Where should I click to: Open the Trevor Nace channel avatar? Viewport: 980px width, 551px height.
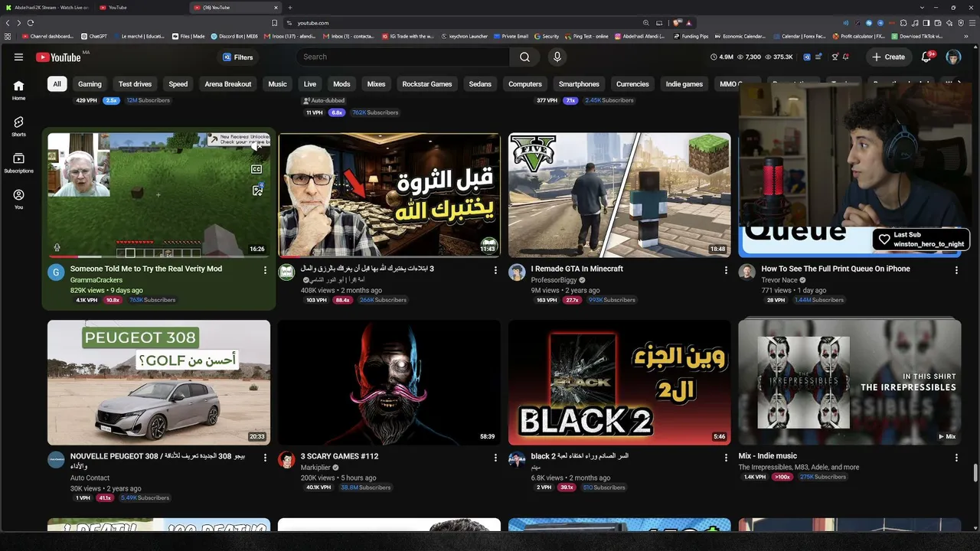click(x=746, y=272)
